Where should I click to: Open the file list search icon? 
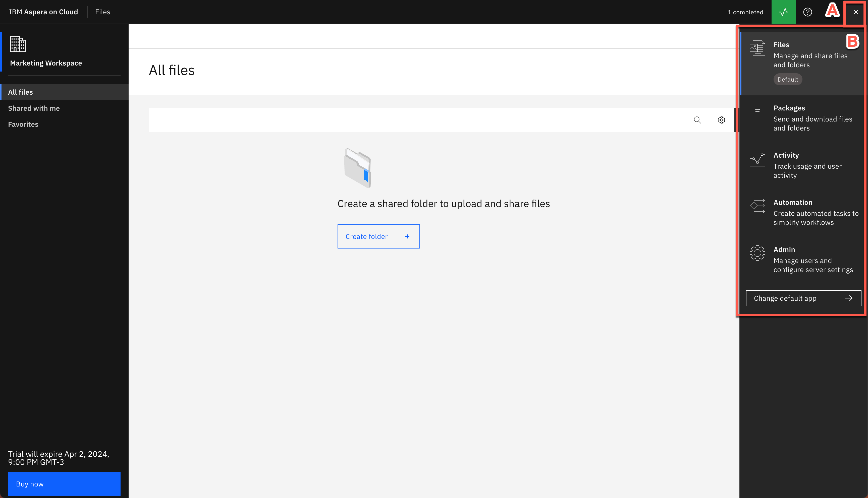click(x=697, y=120)
